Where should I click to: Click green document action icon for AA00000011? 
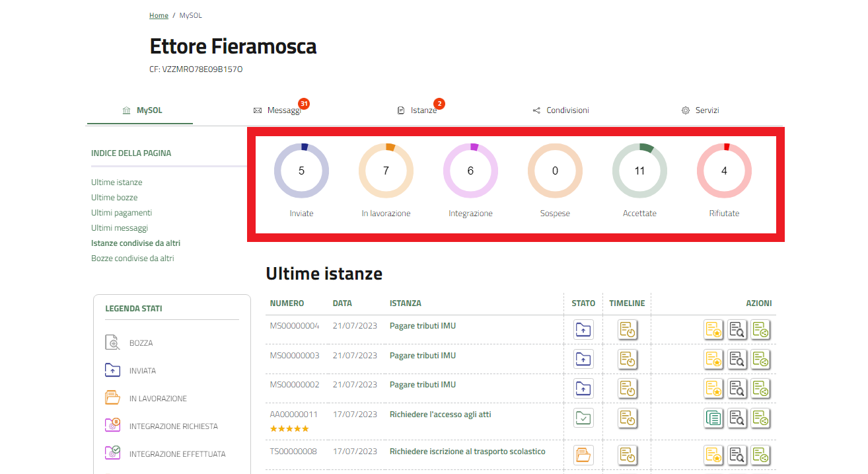(x=713, y=418)
